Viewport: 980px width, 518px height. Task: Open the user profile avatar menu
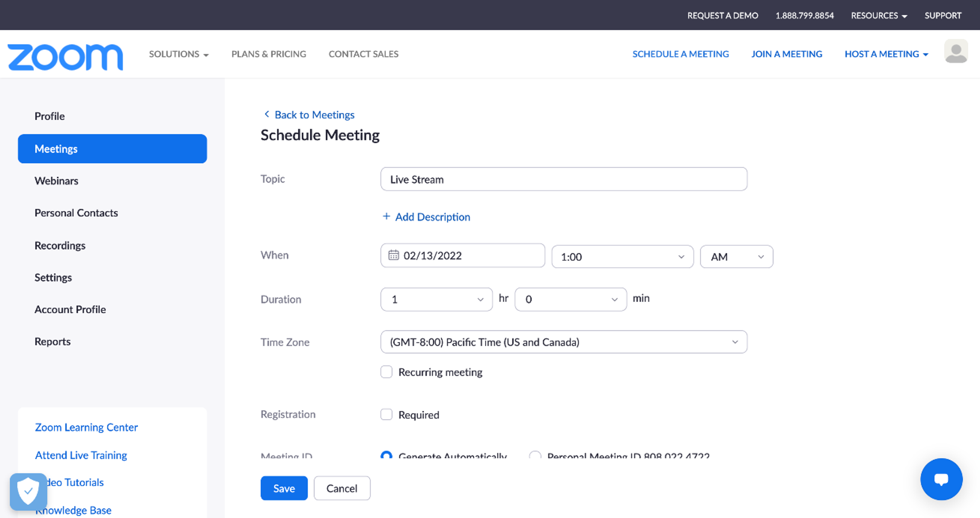click(956, 51)
